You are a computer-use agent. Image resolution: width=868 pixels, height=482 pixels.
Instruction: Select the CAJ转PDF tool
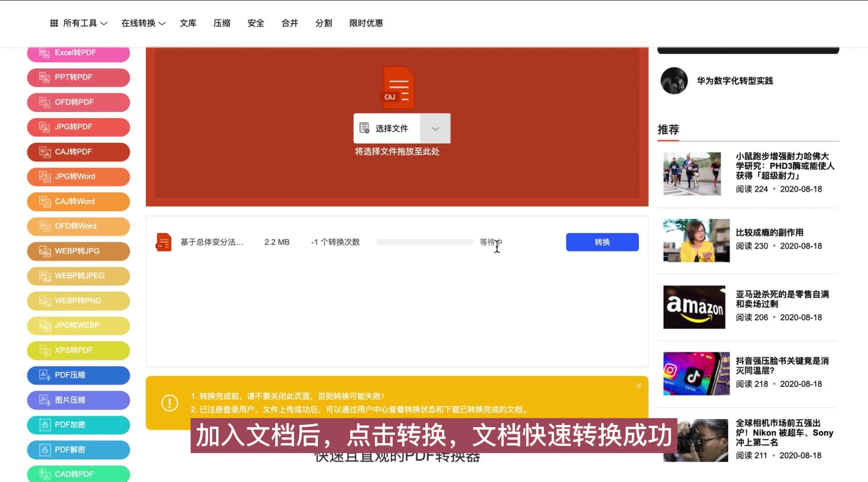pyautogui.click(x=78, y=152)
